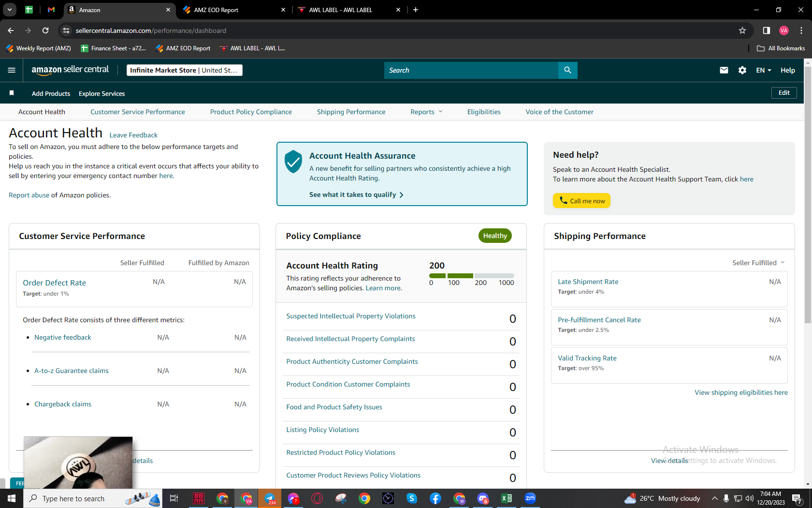Click the search magnifier button

tap(567, 70)
